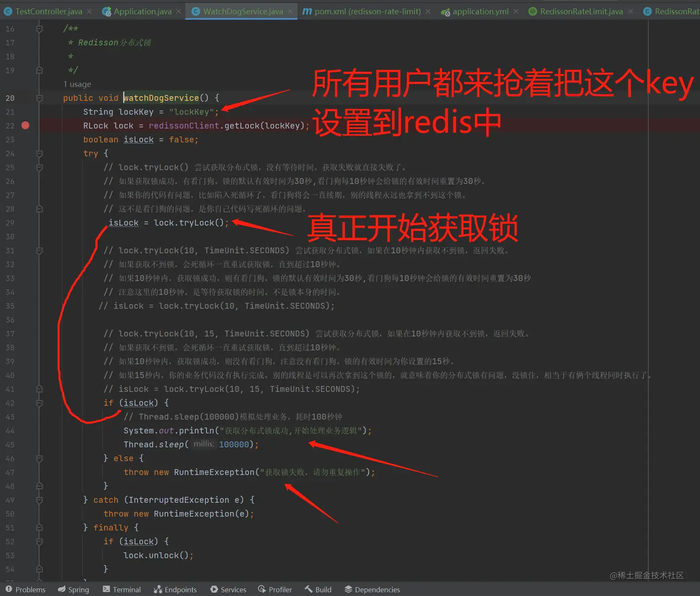Screen dimensions: 700x596
Task: Click InterruptedException in the catch clause
Action: click(x=179, y=500)
